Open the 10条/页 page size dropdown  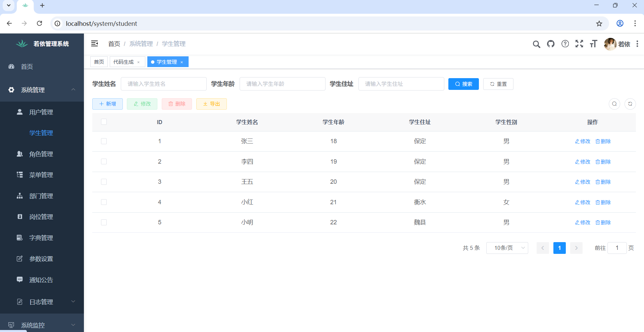tap(507, 248)
